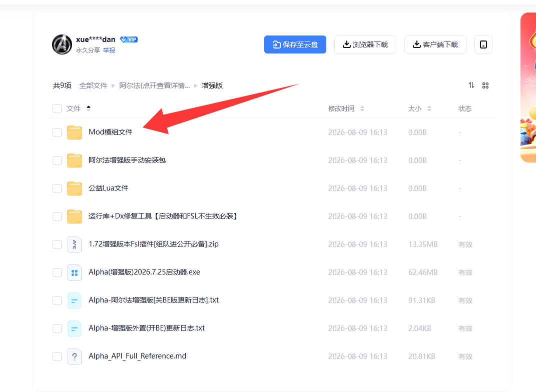Sort by 修改时间 column arrows

362,108
